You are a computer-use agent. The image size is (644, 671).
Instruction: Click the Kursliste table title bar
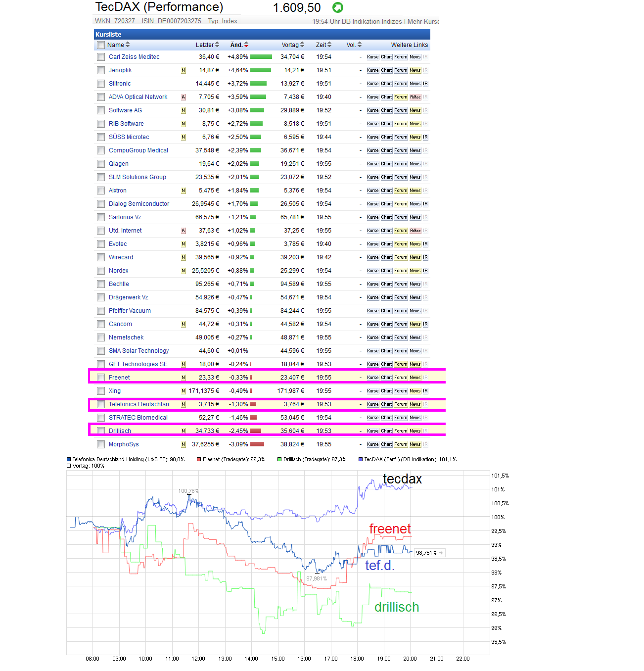point(262,34)
